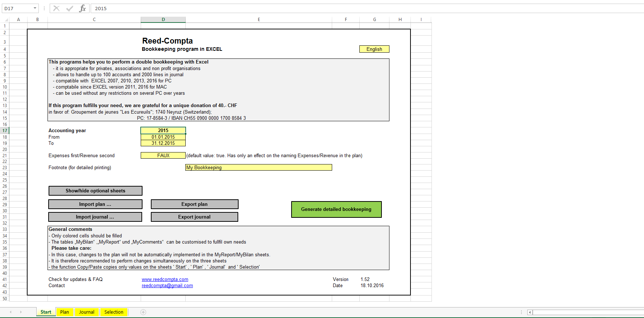Select column H header

(x=400, y=20)
